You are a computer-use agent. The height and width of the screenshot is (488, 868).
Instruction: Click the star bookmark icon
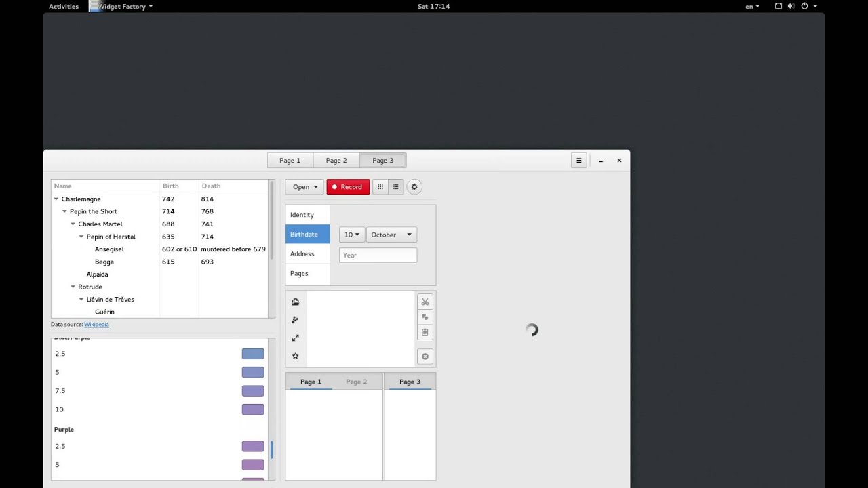point(295,356)
